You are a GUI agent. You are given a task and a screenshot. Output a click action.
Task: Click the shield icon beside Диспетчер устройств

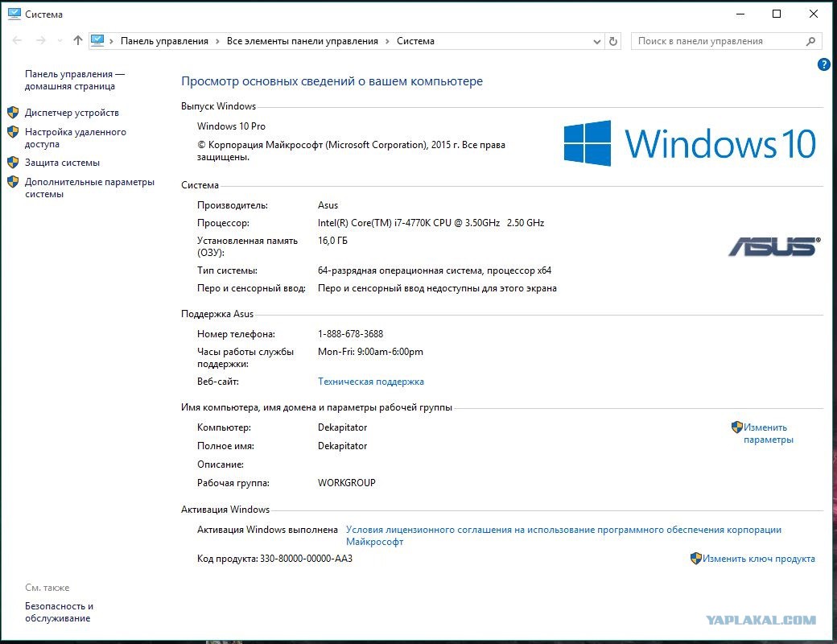pyautogui.click(x=14, y=112)
